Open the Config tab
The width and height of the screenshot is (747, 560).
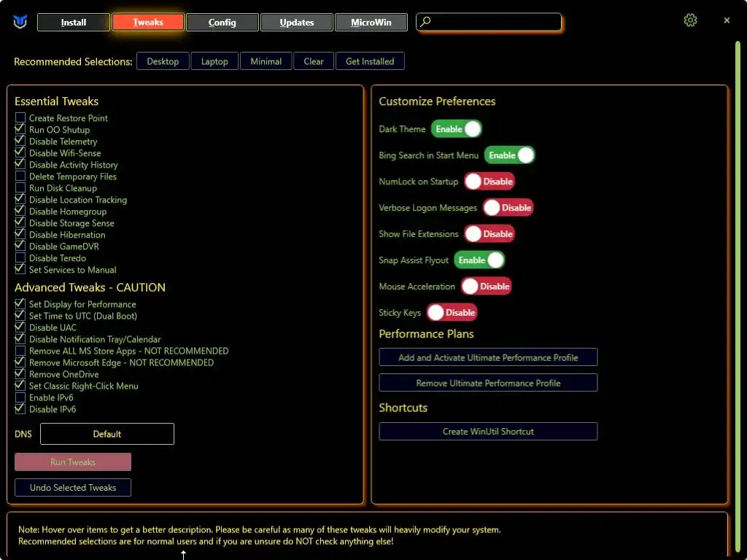[x=222, y=23]
